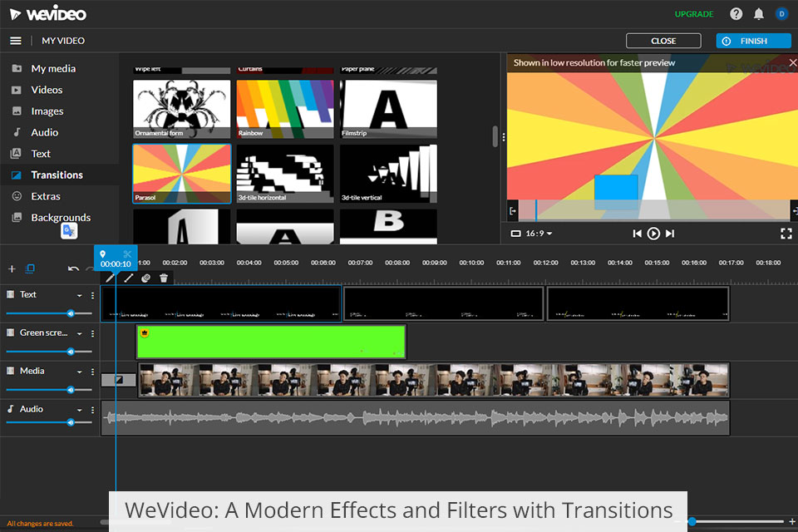Open the user profile avatar
Screen dimensions: 798x532
[x=781, y=14]
